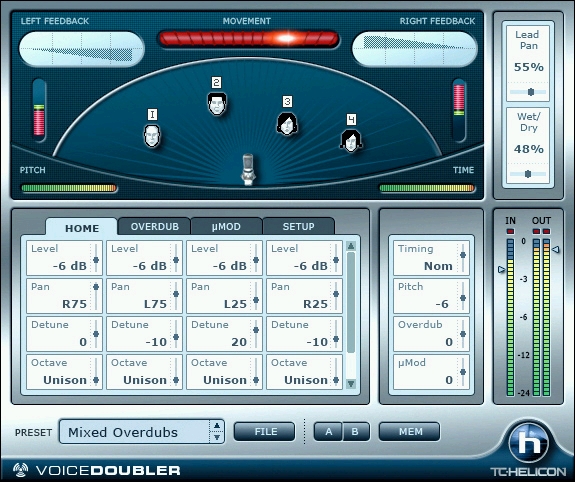Open the µMOD tab
Screen dimensions: 575x482
click(226, 226)
